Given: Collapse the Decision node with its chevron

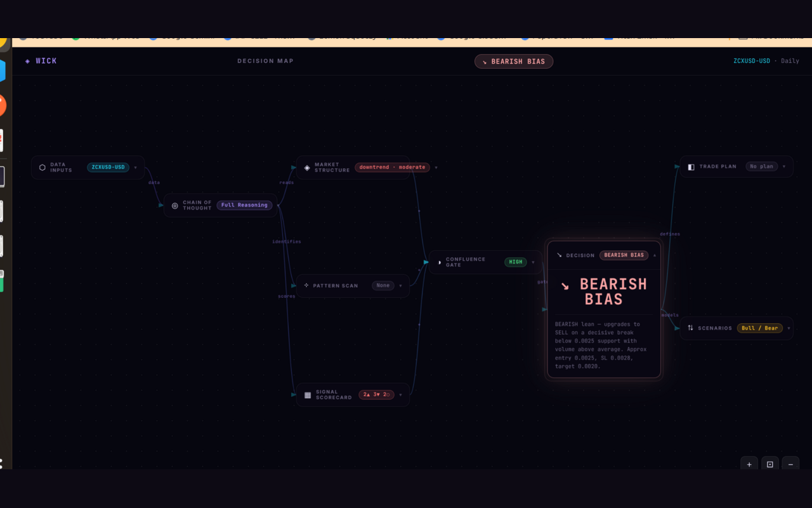Looking at the screenshot, I should (x=655, y=255).
